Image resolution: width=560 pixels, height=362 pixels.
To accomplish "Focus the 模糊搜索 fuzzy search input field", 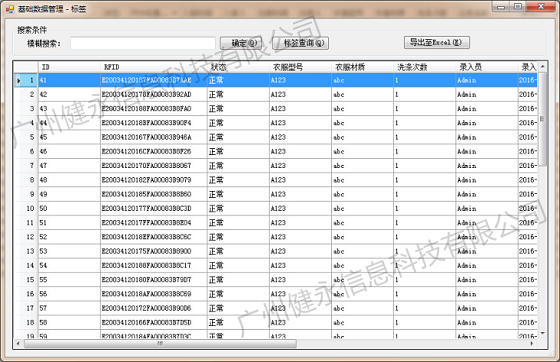I will pyautogui.click(x=143, y=43).
